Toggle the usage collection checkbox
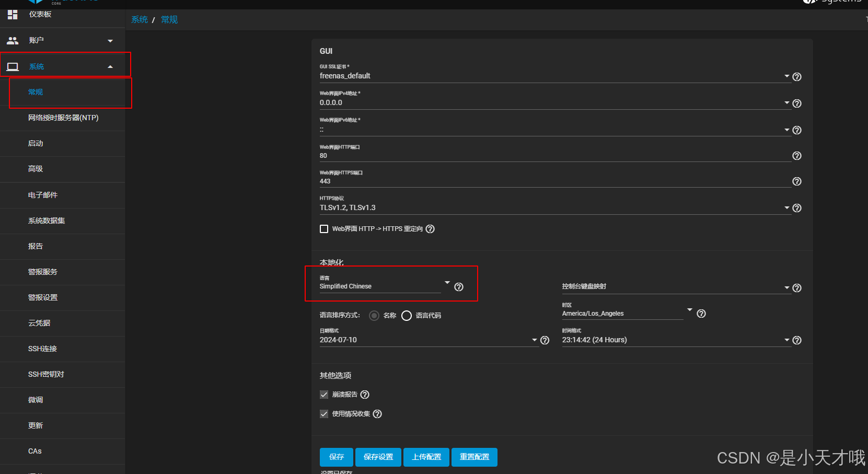This screenshot has width=868, height=474. point(324,414)
